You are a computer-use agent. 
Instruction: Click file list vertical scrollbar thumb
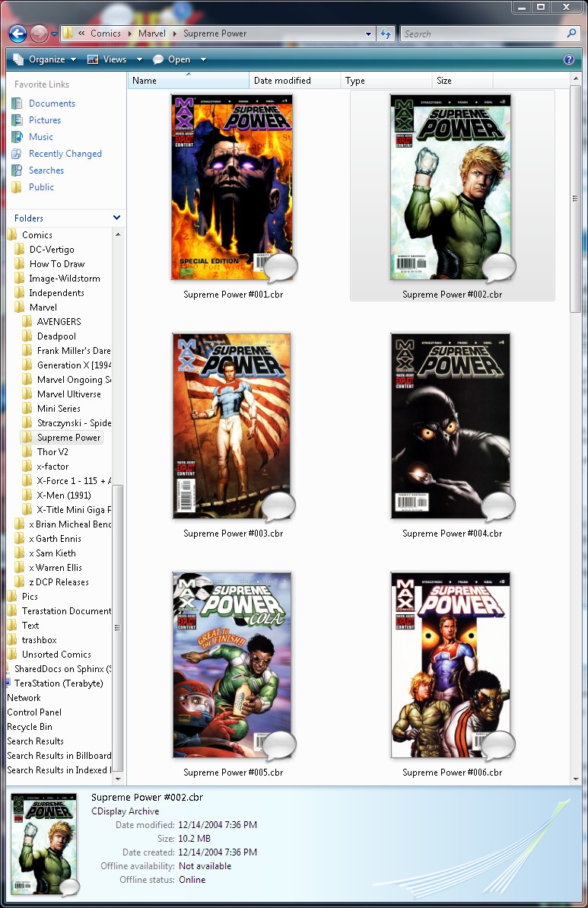[x=575, y=199]
